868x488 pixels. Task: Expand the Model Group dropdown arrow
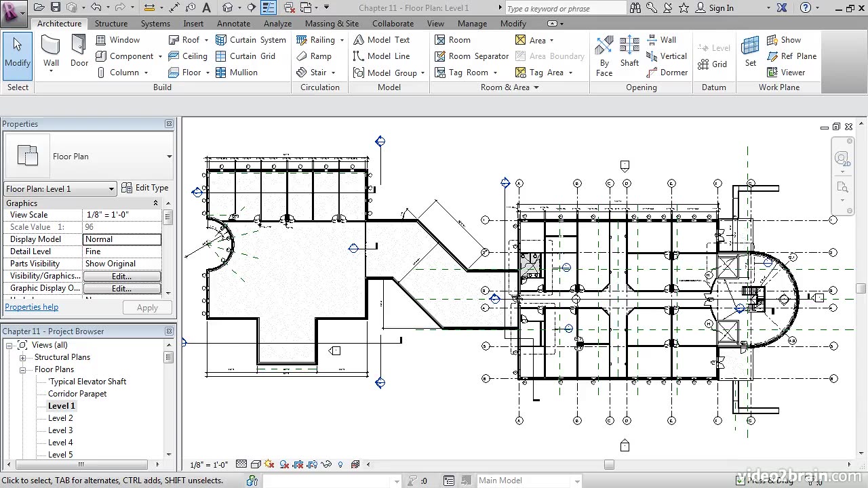(x=422, y=73)
